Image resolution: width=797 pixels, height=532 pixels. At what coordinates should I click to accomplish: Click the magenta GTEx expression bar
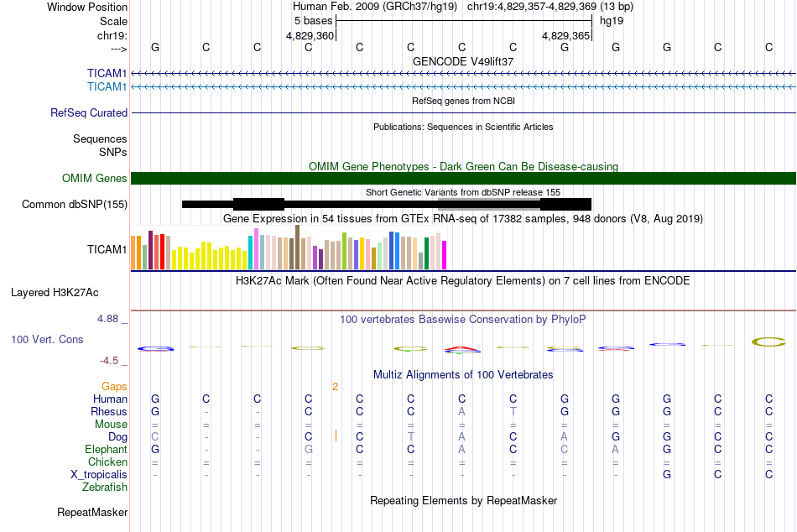click(444, 255)
